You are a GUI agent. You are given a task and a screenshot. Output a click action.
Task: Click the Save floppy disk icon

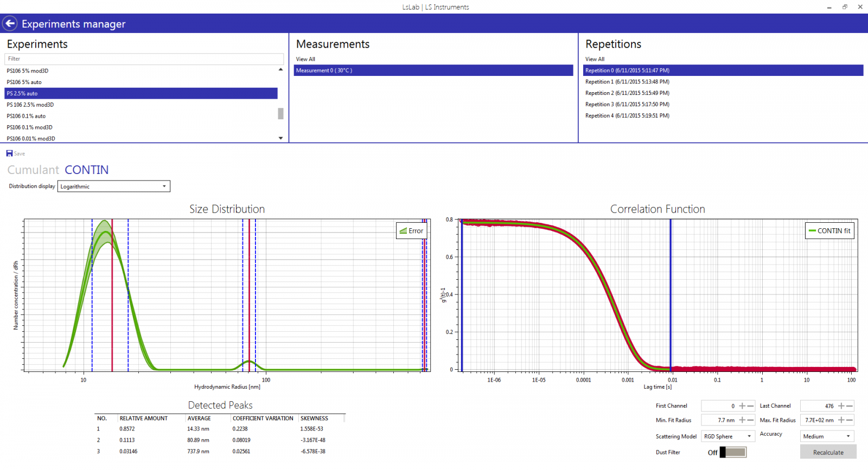point(9,153)
